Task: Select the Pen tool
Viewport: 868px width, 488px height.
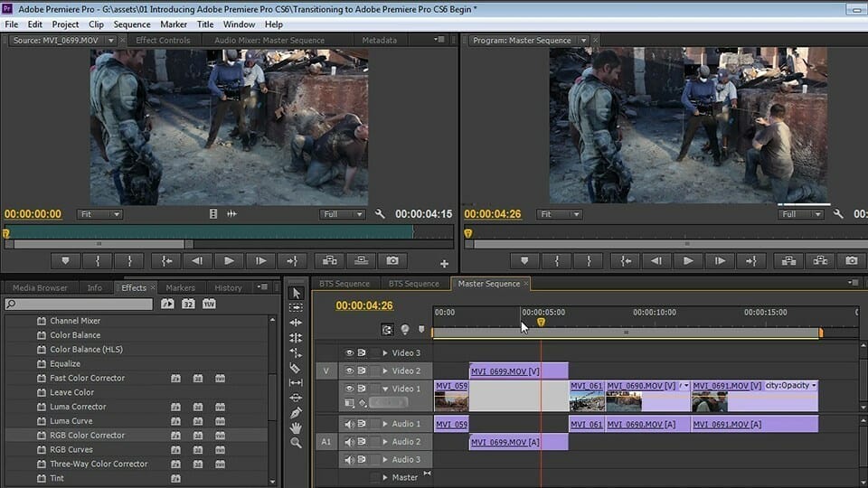Action: pos(296,412)
